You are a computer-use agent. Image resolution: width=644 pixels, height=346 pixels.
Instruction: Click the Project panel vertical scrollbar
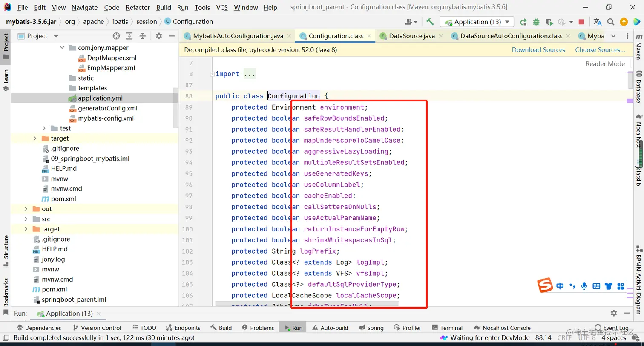176,107
